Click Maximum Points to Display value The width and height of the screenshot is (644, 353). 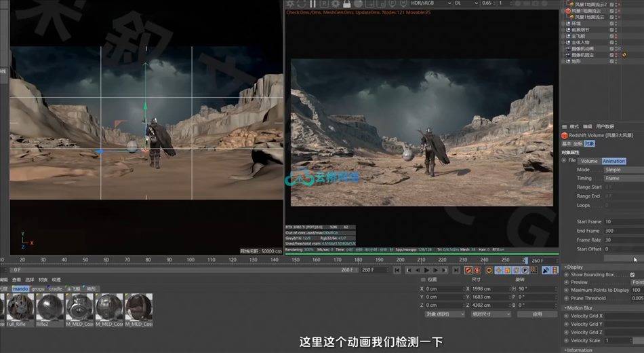pyautogui.click(x=637, y=290)
